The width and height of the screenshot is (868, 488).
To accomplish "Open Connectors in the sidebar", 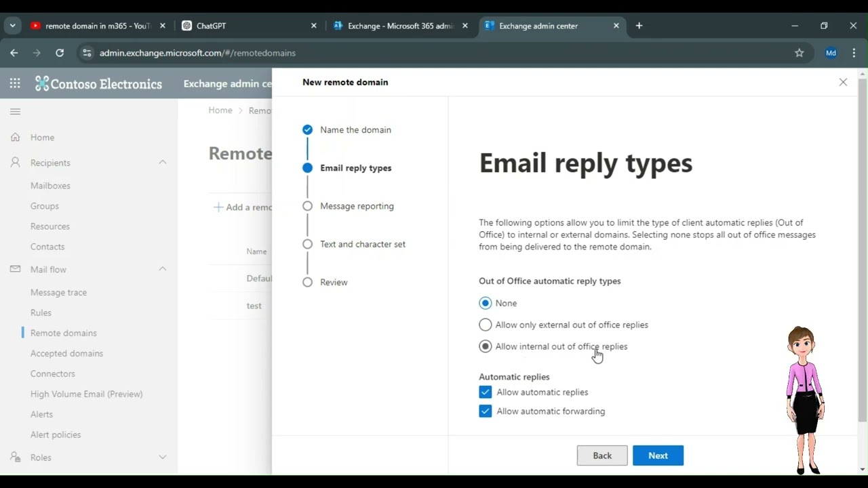I will tap(53, 374).
